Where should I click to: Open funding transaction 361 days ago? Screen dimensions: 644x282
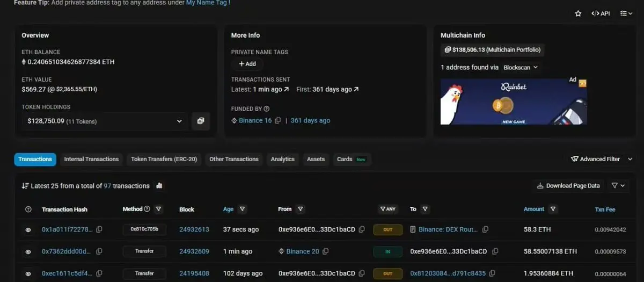point(310,120)
